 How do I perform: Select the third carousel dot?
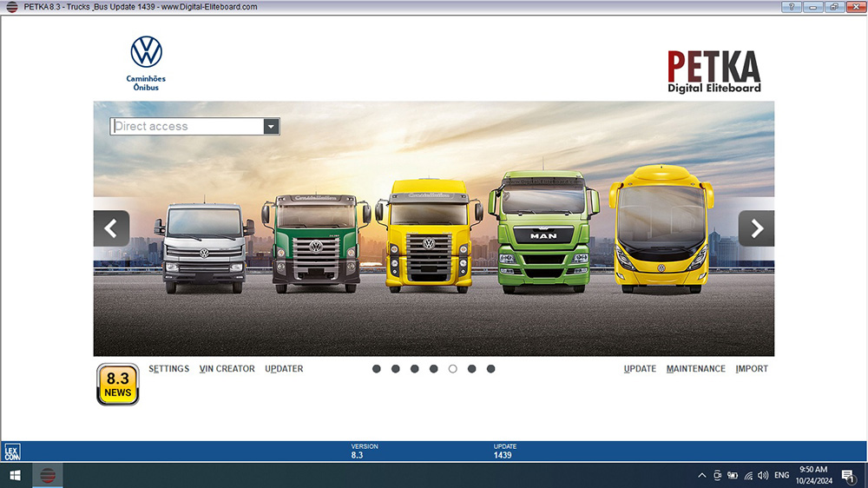click(x=415, y=369)
